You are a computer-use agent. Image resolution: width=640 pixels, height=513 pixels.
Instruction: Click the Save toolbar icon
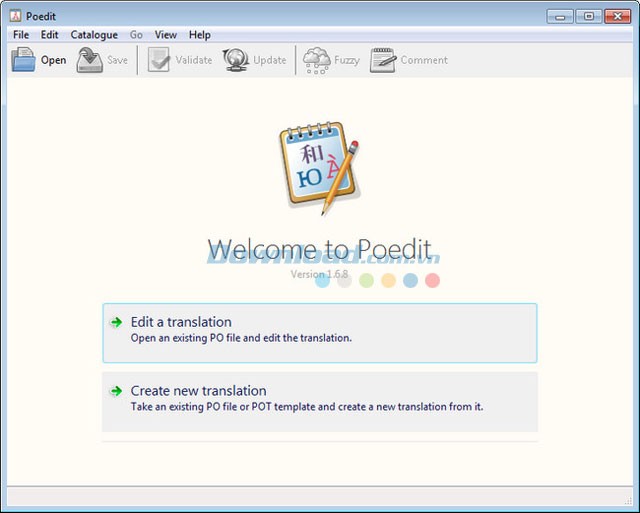pyautogui.click(x=90, y=60)
